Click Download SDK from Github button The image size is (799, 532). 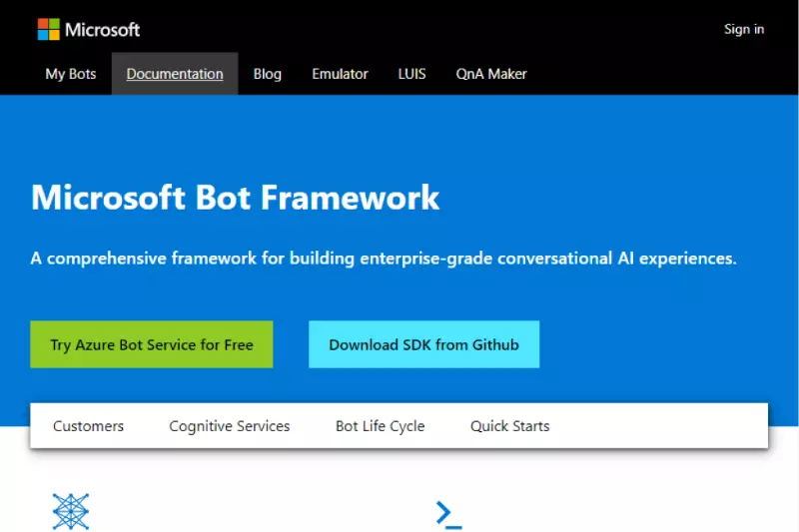point(423,344)
